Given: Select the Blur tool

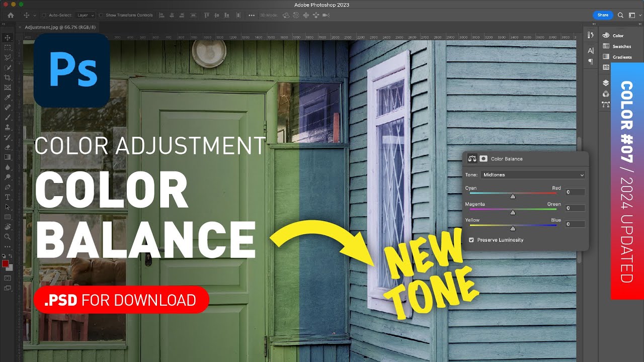Looking at the screenshot, I should click(8, 167).
